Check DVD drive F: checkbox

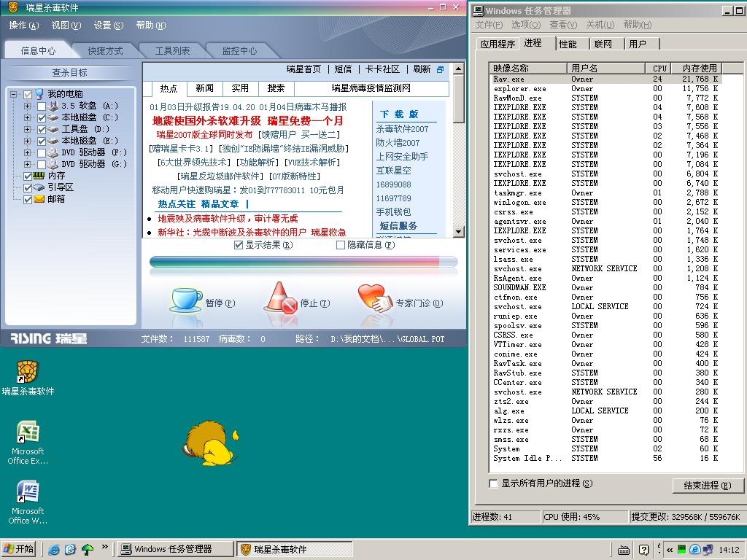click(x=42, y=152)
